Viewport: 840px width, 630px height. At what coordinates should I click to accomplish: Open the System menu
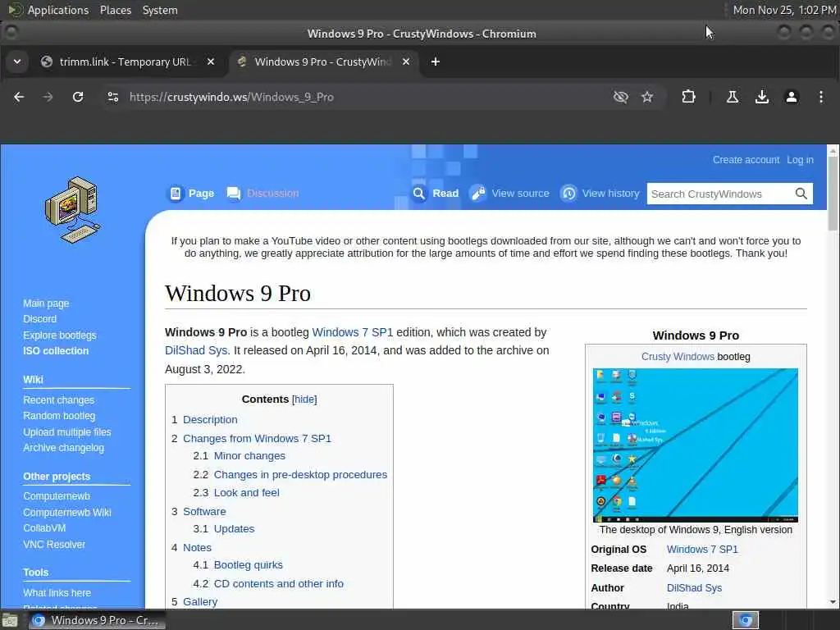tap(160, 10)
